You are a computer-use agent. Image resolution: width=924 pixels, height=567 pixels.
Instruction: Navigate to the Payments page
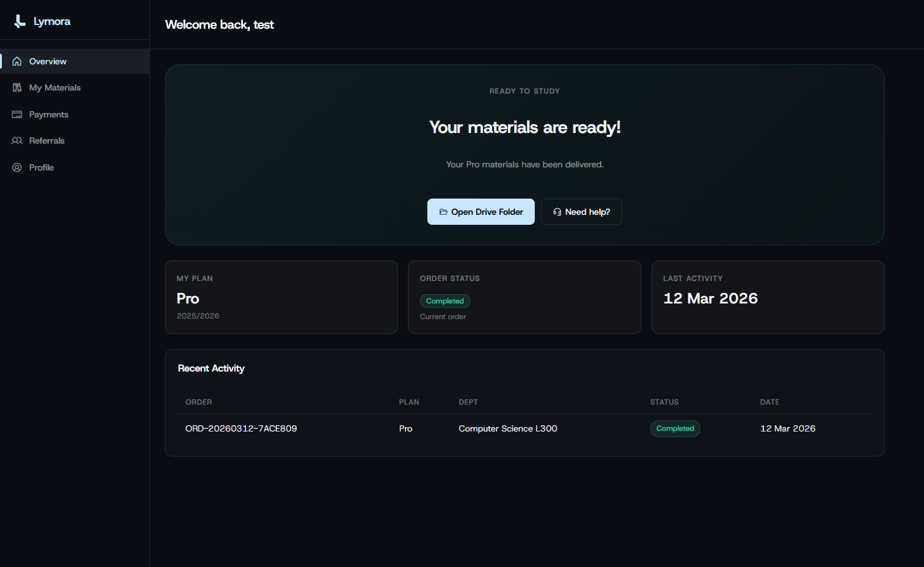(x=49, y=114)
